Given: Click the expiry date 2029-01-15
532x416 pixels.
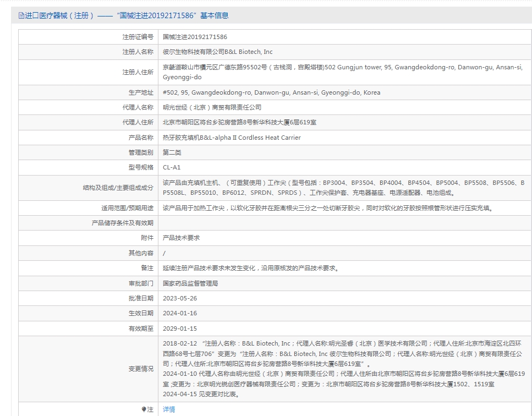Looking at the screenshot, I should pyautogui.click(x=180, y=329).
